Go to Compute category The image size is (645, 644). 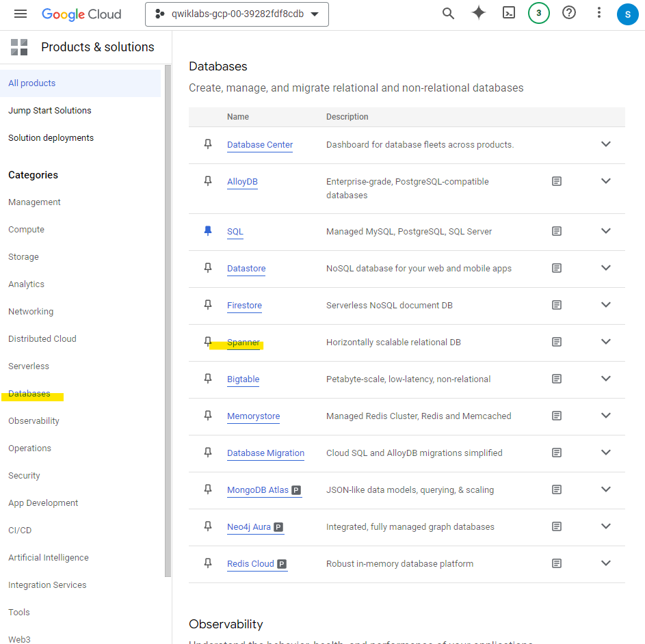point(26,230)
